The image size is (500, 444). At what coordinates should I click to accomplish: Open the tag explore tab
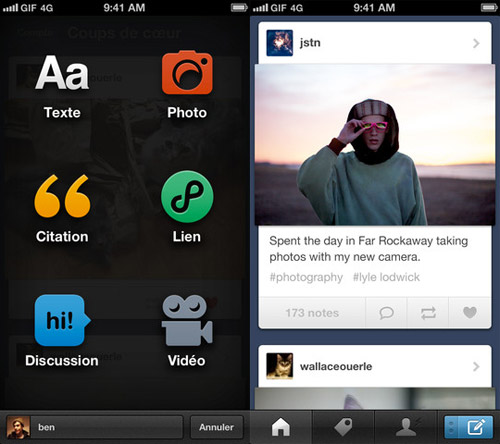click(343, 427)
